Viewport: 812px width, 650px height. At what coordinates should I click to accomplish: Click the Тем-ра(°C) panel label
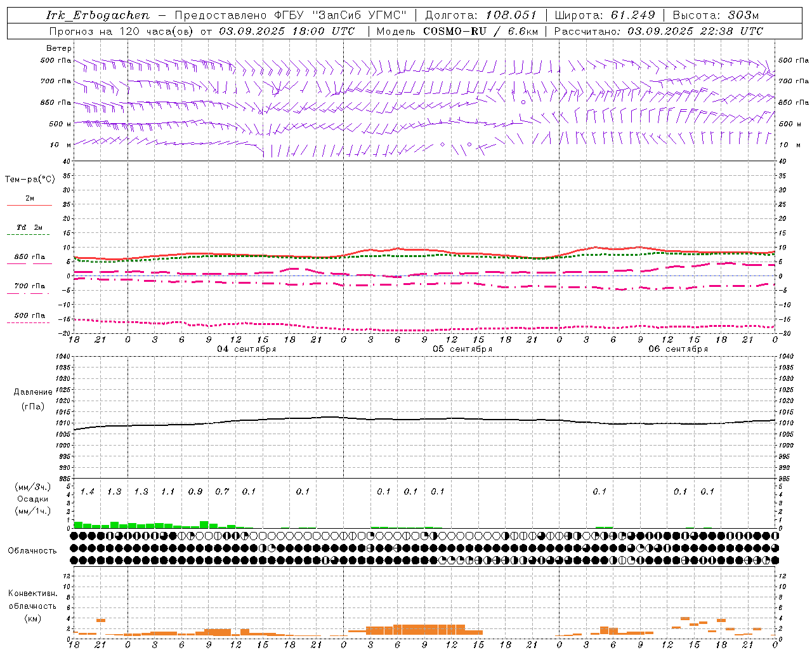point(30,180)
